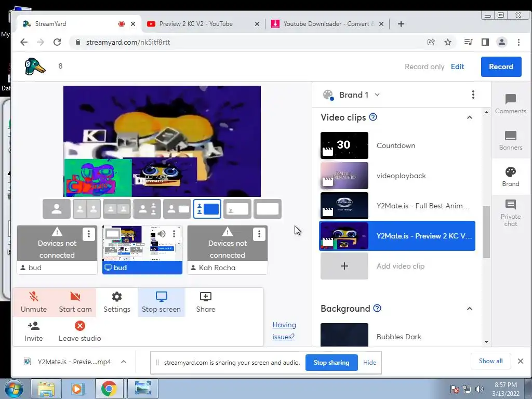Collapse the Background section
532x399 pixels.
tap(470, 309)
